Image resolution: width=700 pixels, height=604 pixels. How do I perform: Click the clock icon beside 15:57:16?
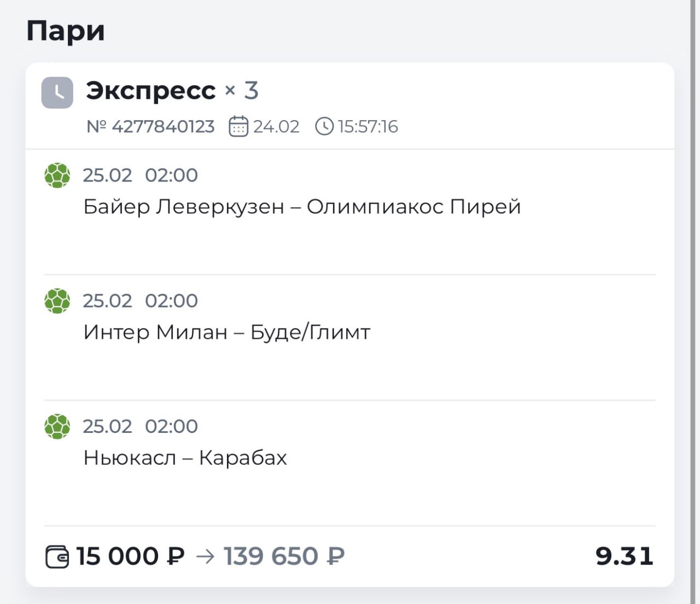click(324, 126)
